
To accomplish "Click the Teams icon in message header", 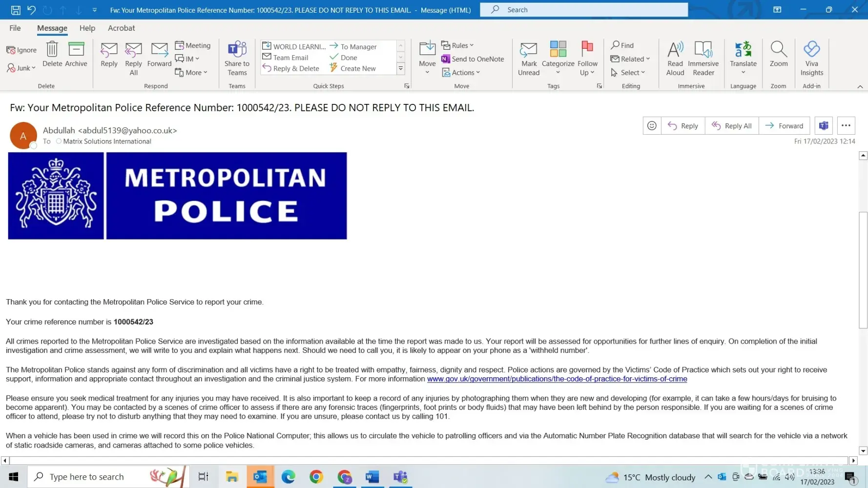I will [x=824, y=126].
